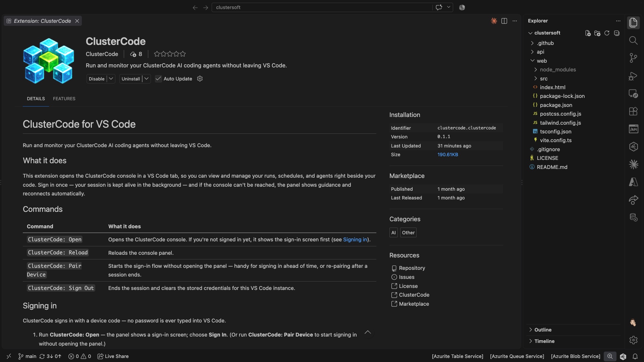This screenshot has height=362, width=644.
Task: Open the Disable dropdown arrow
Action: (x=111, y=78)
